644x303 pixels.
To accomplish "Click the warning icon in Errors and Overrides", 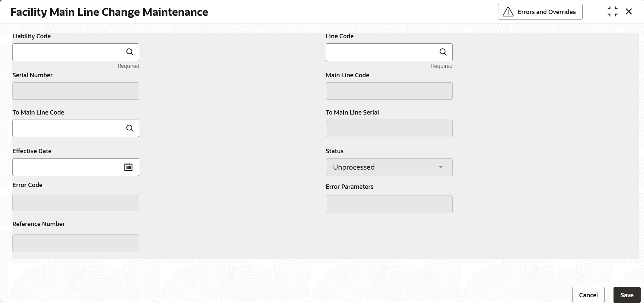I will (508, 12).
